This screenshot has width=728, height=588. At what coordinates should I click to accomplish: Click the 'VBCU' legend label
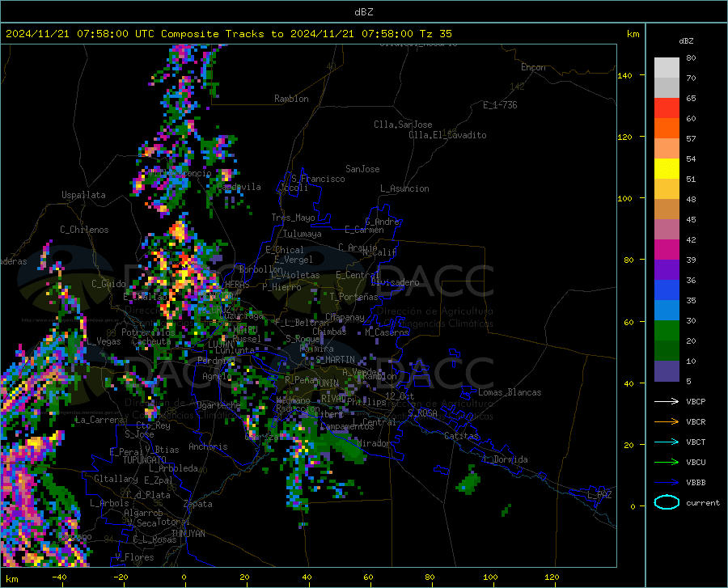coord(696,463)
